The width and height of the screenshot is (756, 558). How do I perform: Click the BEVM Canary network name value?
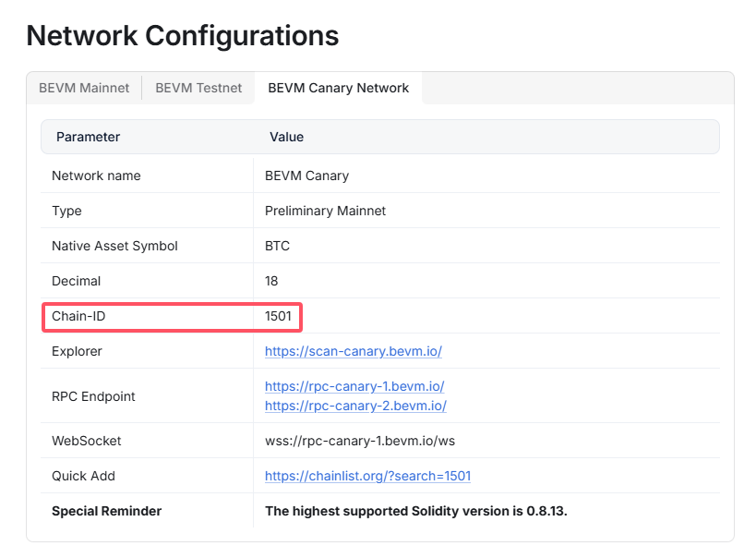(306, 176)
